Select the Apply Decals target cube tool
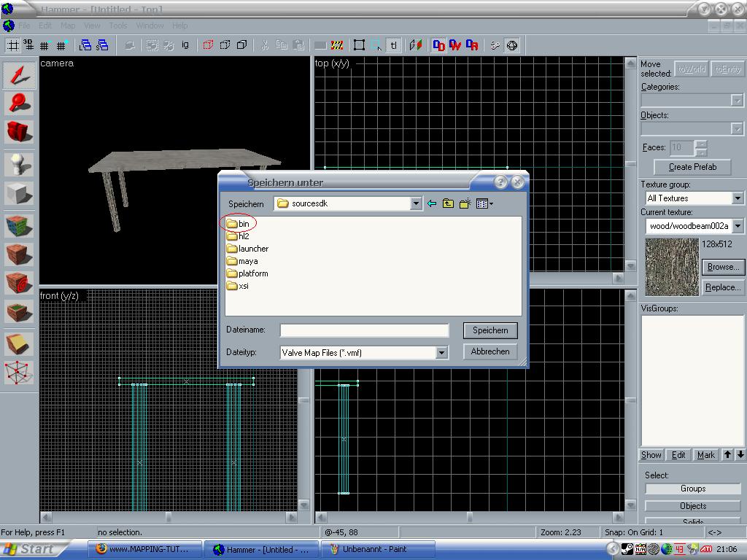 pyautogui.click(x=19, y=283)
